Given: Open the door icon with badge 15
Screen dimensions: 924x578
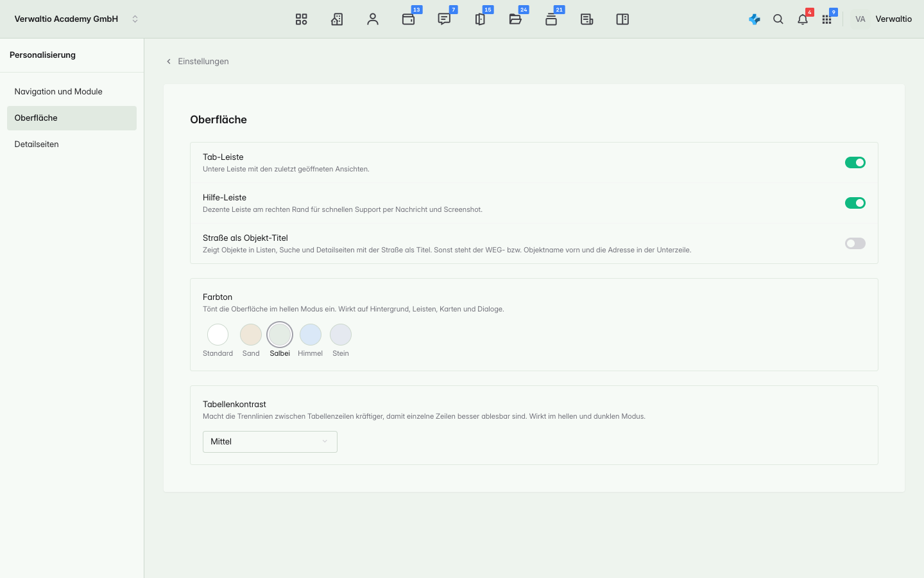Looking at the screenshot, I should (x=480, y=19).
